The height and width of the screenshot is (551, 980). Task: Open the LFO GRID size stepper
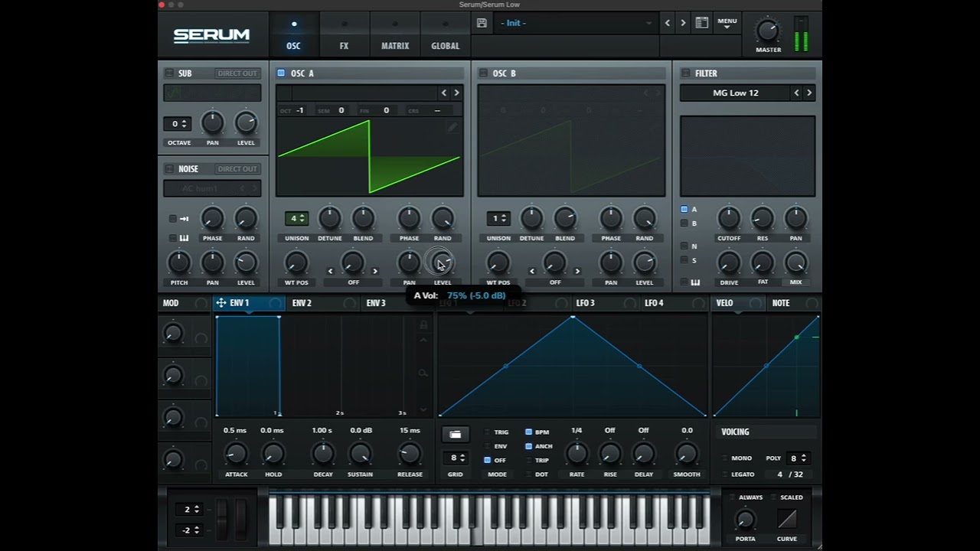click(456, 458)
